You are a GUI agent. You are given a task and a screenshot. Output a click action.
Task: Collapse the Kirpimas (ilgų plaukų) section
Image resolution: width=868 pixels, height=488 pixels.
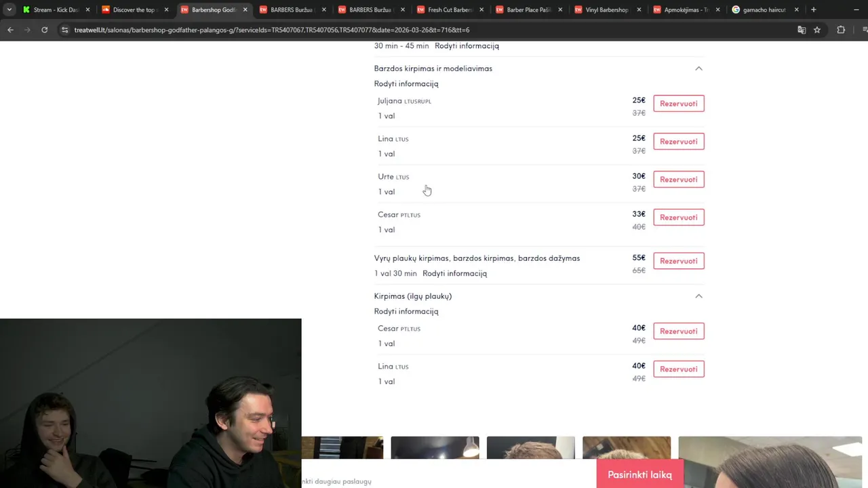tap(698, 296)
